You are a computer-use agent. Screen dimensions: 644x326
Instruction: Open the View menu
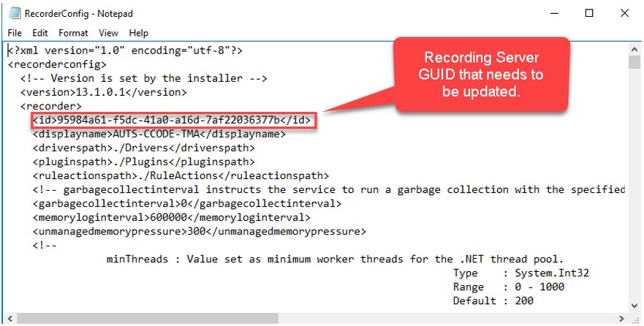coord(108,33)
